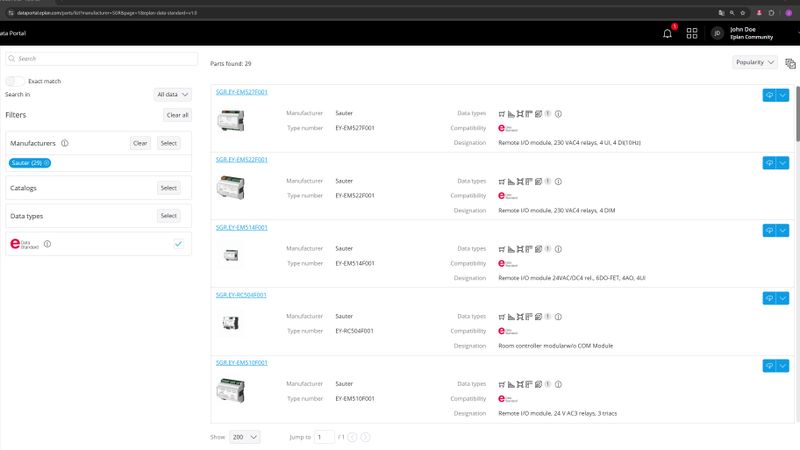The image size is (800, 450).
Task: Expand download options for EY-EM527F001
Action: tap(783, 95)
